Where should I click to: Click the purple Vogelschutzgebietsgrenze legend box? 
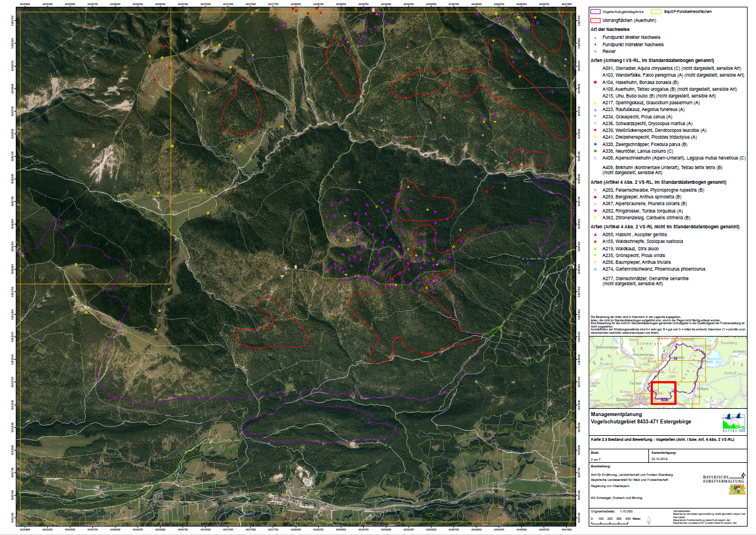coord(595,12)
